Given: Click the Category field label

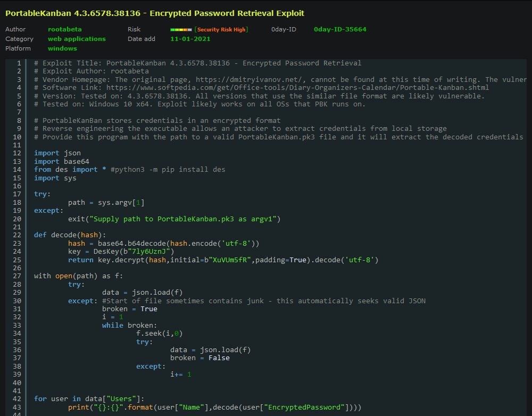Looking at the screenshot, I should [19, 39].
